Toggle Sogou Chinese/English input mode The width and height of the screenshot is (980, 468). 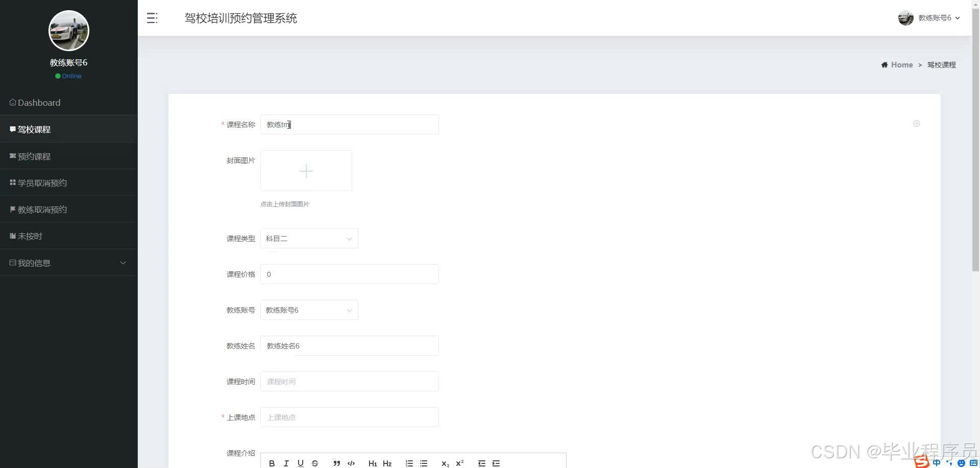click(x=937, y=463)
